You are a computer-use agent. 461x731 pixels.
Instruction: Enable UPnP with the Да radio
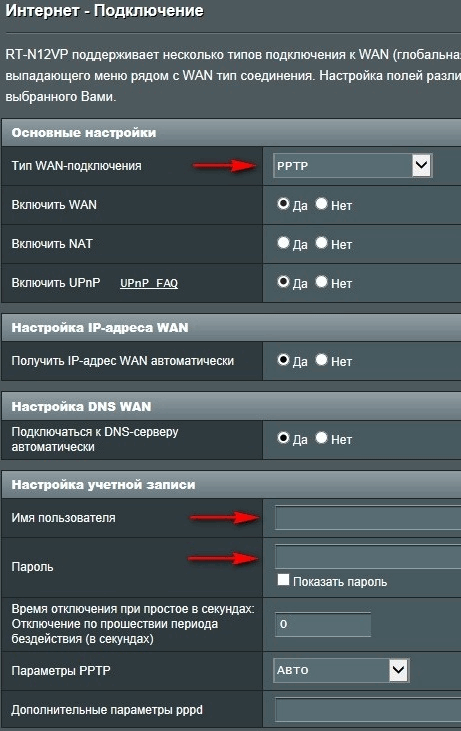point(283,282)
